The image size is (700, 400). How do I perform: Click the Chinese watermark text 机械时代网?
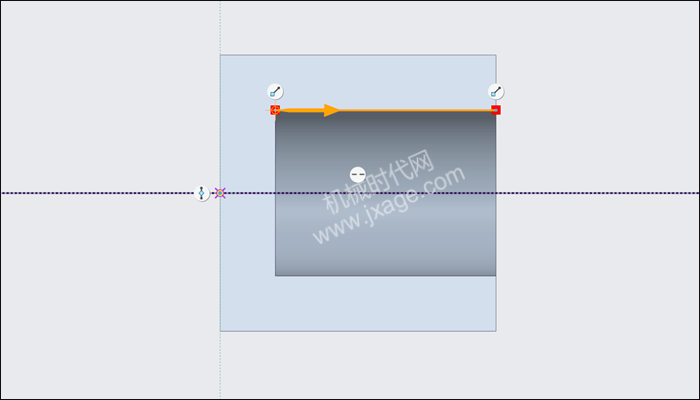[379, 182]
